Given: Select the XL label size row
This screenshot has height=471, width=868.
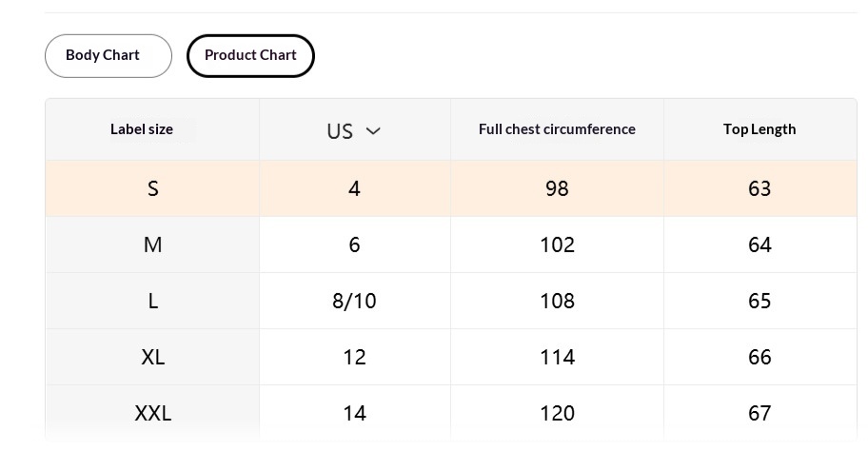Looking at the screenshot, I should (x=152, y=357).
